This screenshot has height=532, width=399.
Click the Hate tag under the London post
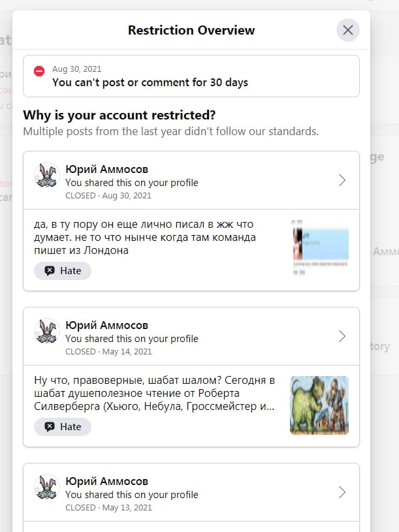tap(63, 271)
